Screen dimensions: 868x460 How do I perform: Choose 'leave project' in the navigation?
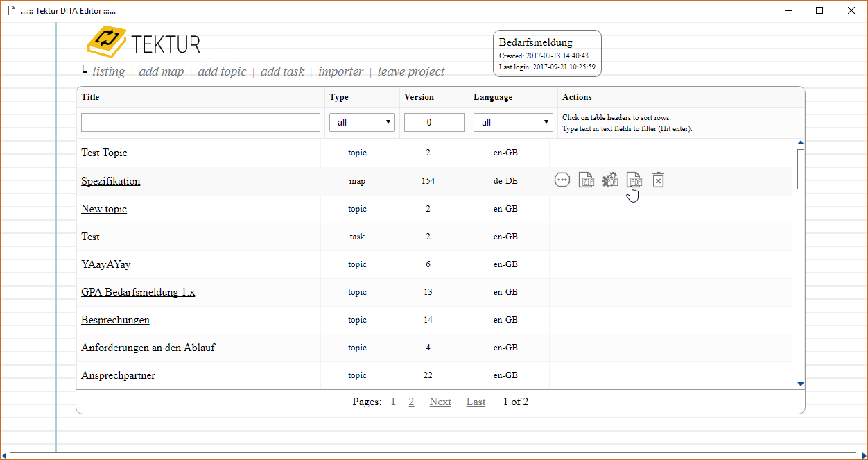[411, 71]
